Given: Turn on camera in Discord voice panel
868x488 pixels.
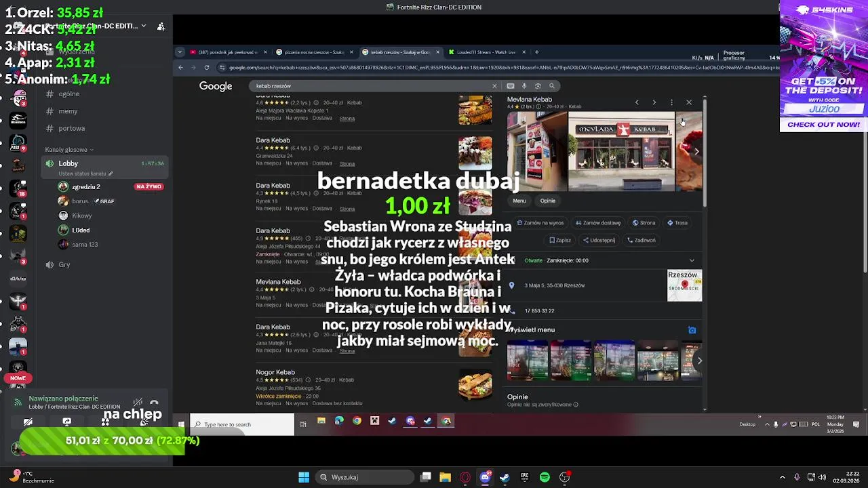Looking at the screenshot, I should coord(28,422).
